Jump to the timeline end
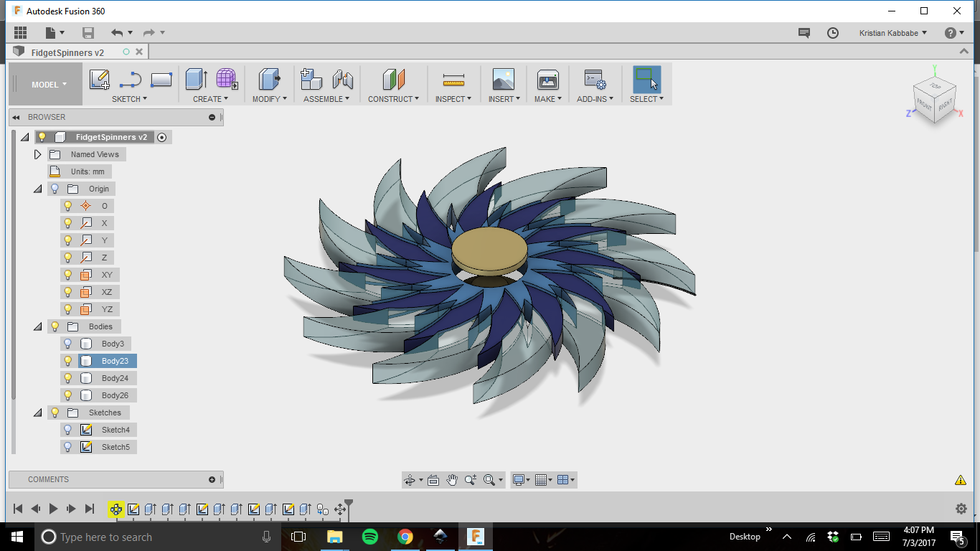The width and height of the screenshot is (980, 551). click(x=90, y=509)
